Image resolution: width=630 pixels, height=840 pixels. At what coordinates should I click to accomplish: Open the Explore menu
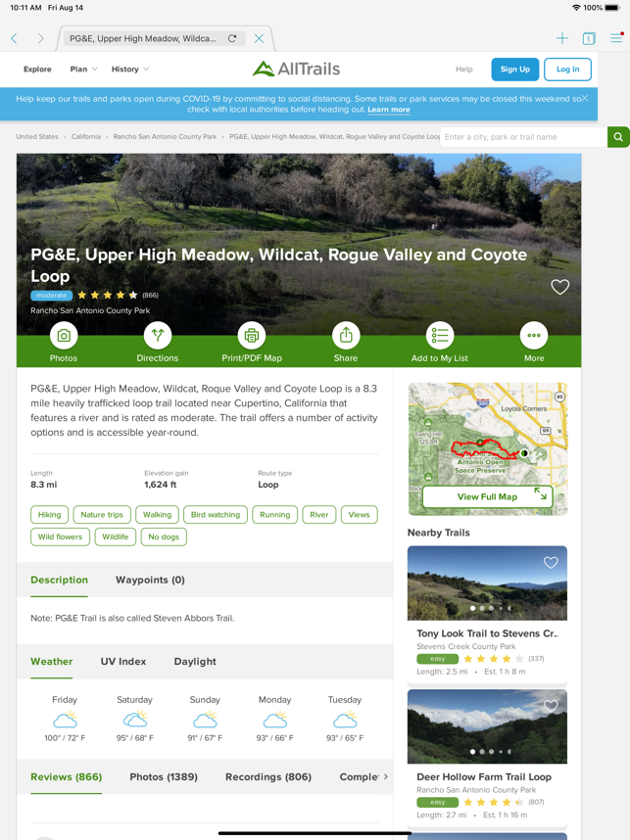[37, 70]
